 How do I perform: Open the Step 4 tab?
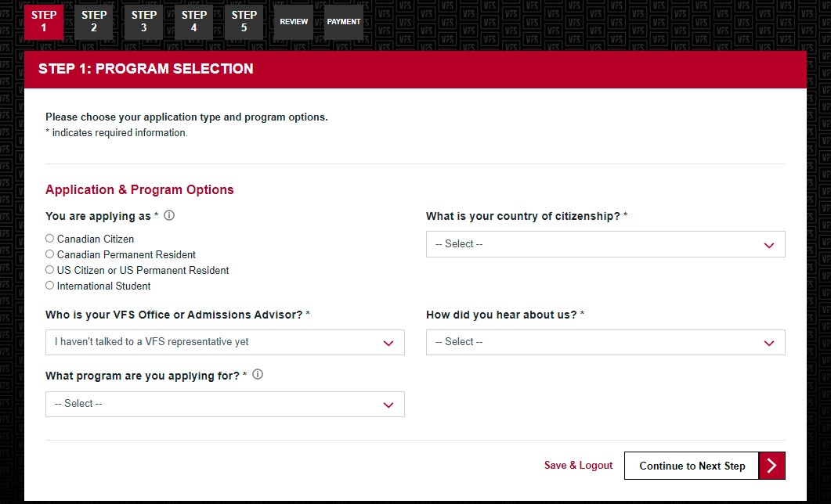pos(193,22)
